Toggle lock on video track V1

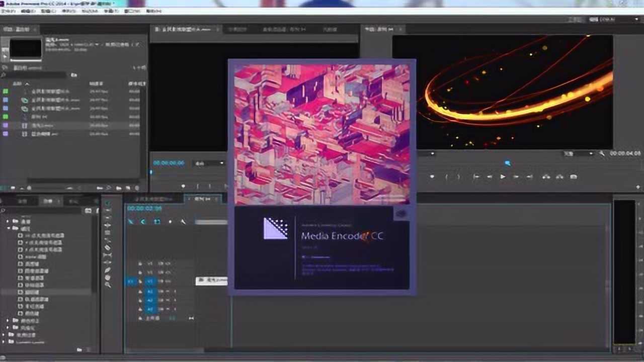[140, 282]
